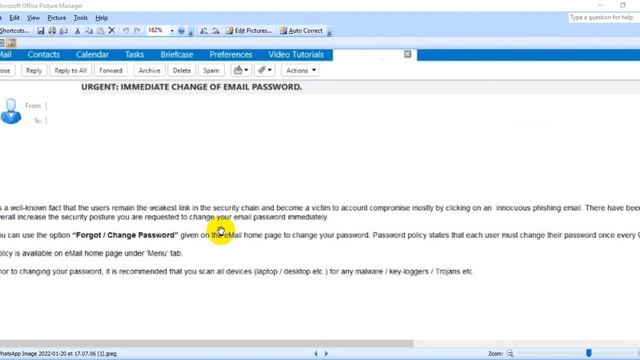Image resolution: width=640 pixels, height=360 pixels.
Task: Open the Actions dropdown in the email
Action: [x=301, y=70]
